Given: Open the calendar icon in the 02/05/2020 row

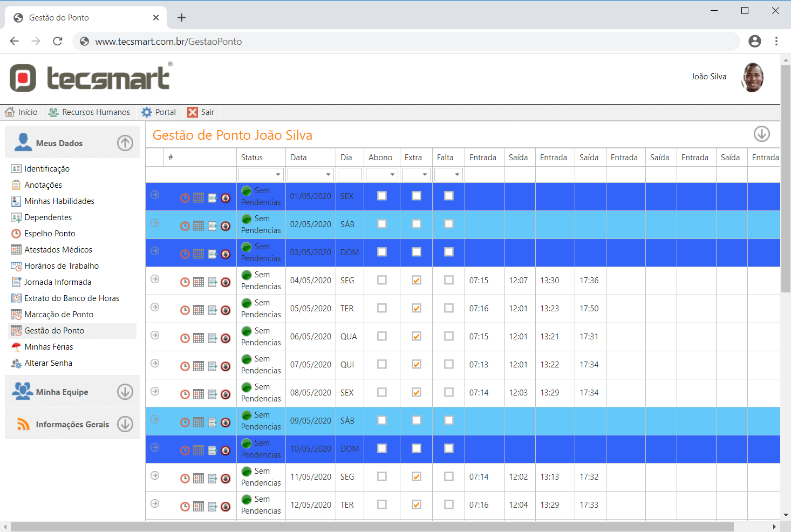Looking at the screenshot, I should click(199, 226).
